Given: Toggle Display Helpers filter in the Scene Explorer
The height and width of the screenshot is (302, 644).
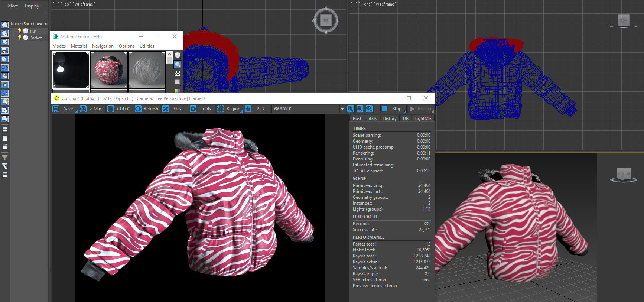Looking at the screenshot, I should [x=5, y=59].
